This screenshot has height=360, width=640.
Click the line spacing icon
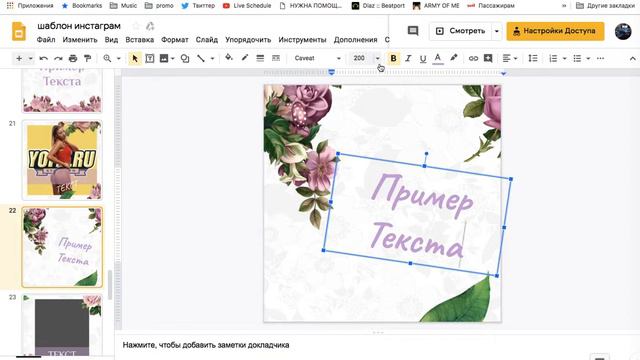tap(533, 58)
